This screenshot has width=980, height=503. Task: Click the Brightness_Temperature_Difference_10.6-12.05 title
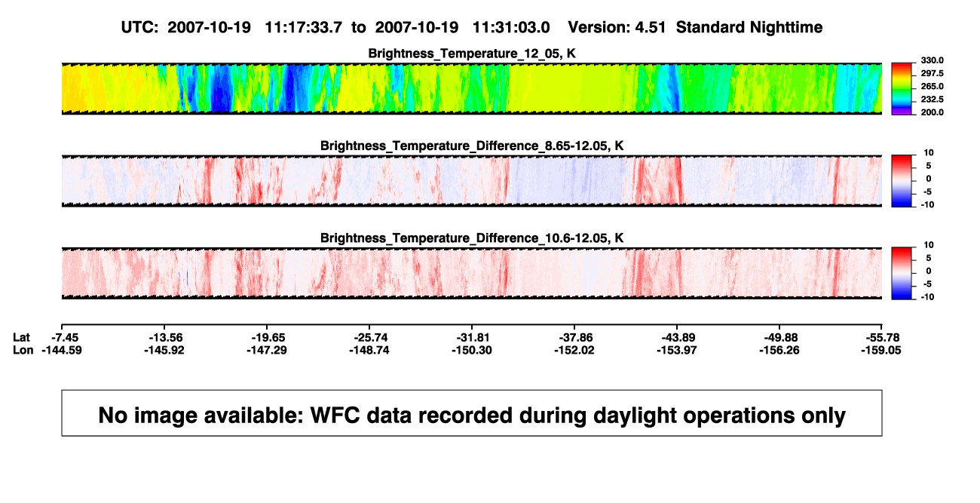[472, 238]
